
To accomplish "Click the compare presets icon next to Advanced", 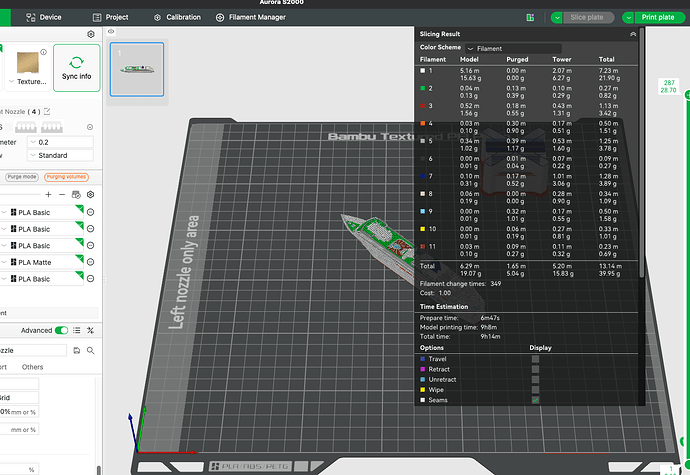I will 90,330.
